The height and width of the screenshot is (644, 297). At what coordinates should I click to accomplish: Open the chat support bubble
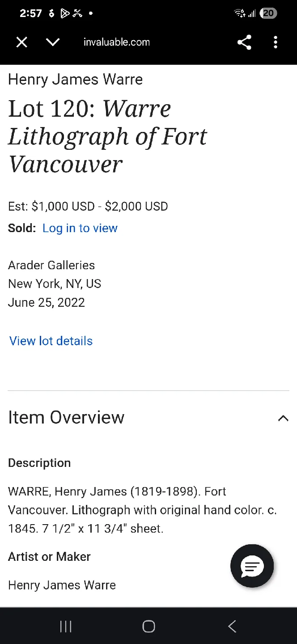[x=252, y=566]
